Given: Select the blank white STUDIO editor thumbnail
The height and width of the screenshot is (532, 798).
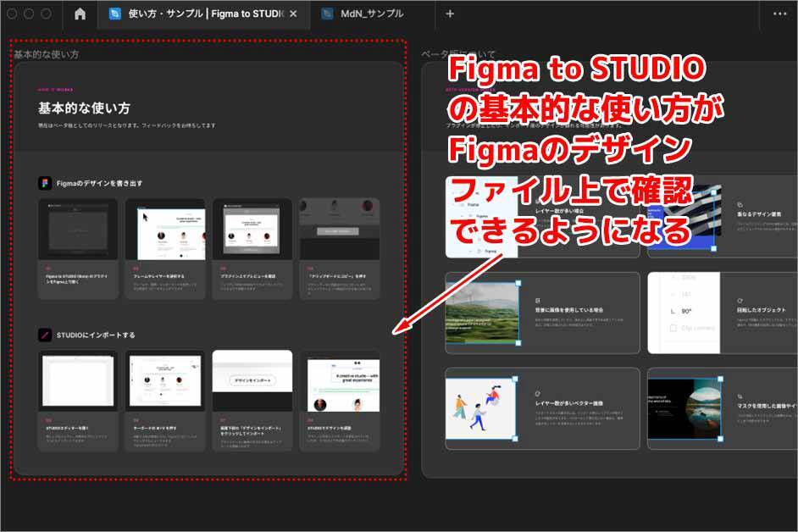Looking at the screenshot, I should coord(79,381).
